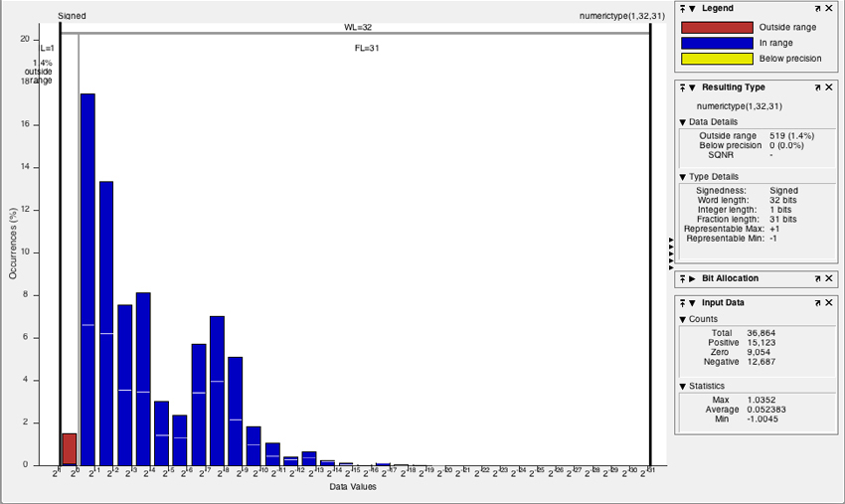Click the Data Values axis label

click(353, 487)
